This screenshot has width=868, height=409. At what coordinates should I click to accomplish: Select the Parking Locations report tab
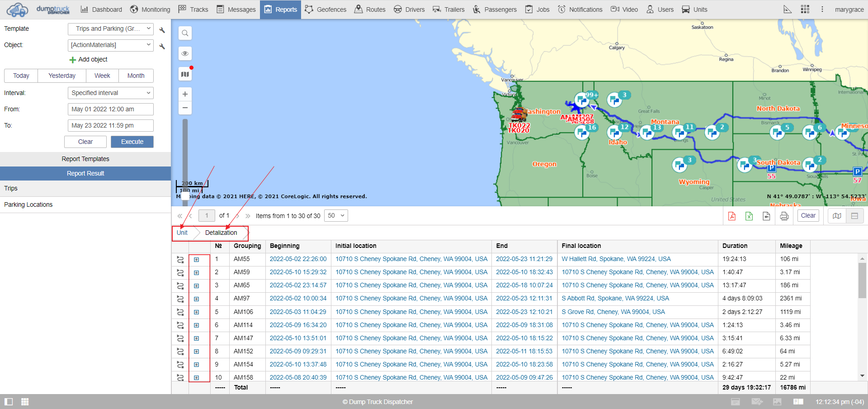(x=28, y=204)
